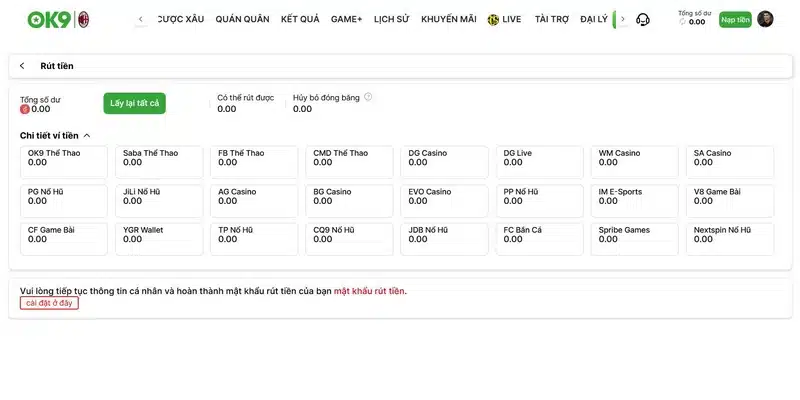Follow the mật khẩu rút tiền link

tap(369, 291)
